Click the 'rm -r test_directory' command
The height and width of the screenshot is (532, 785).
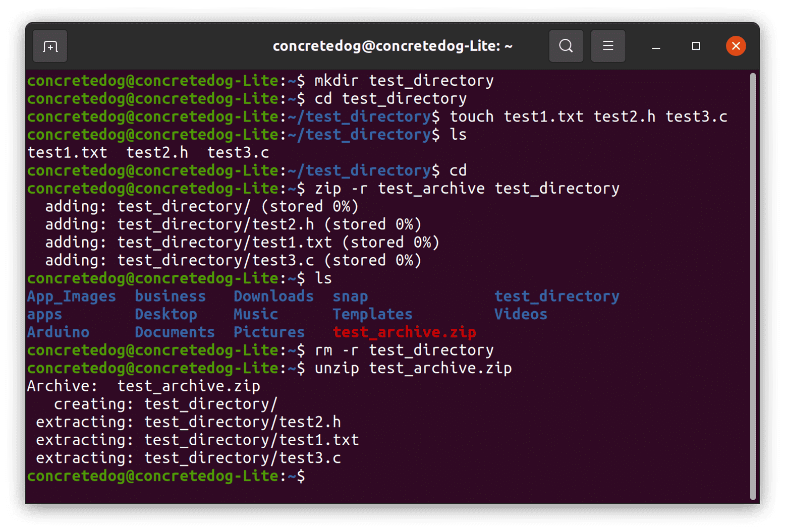(x=404, y=350)
